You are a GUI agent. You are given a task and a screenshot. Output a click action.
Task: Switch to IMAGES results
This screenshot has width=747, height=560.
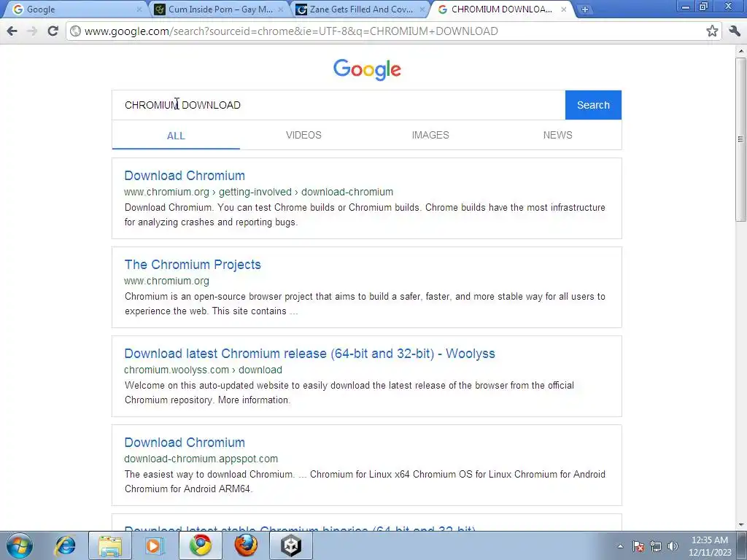tap(430, 135)
